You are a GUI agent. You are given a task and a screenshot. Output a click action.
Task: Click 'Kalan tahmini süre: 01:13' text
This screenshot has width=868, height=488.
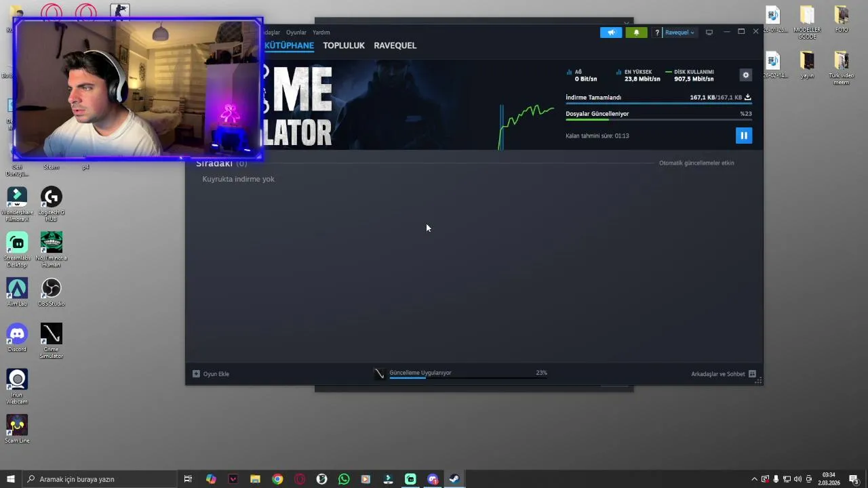pos(597,136)
